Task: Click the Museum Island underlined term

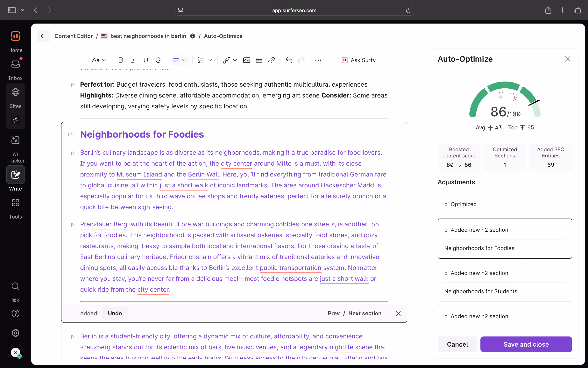Action: coord(139,174)
